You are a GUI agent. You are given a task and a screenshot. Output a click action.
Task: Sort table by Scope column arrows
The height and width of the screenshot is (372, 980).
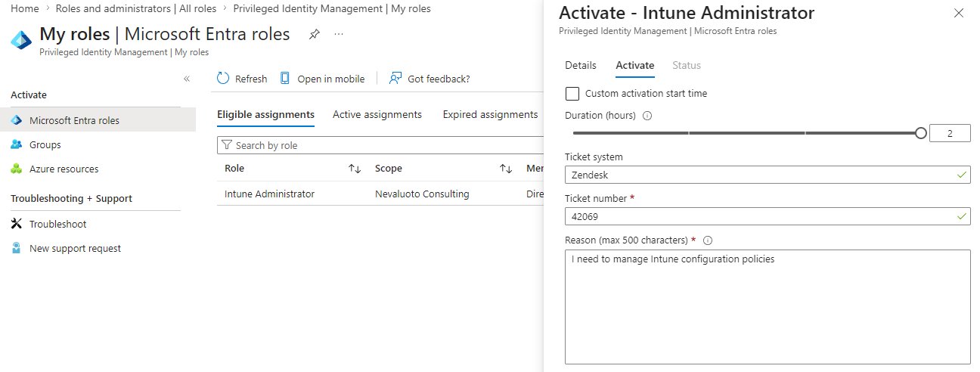[506, 169]
